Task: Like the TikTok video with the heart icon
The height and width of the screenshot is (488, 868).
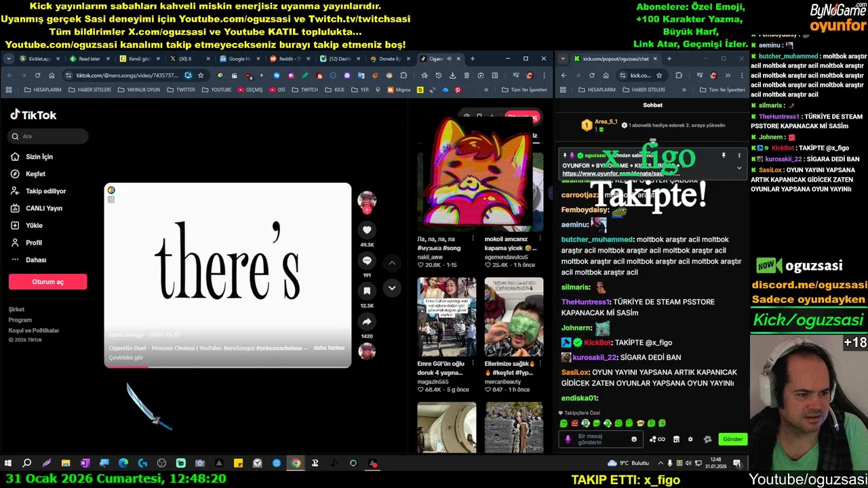Action: tap(367, 230)
